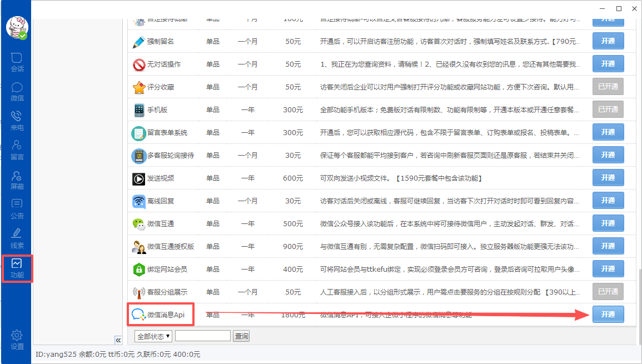Click 开通 for 发送视频
This screenshot has width=642, height=364.
[608, 178]
